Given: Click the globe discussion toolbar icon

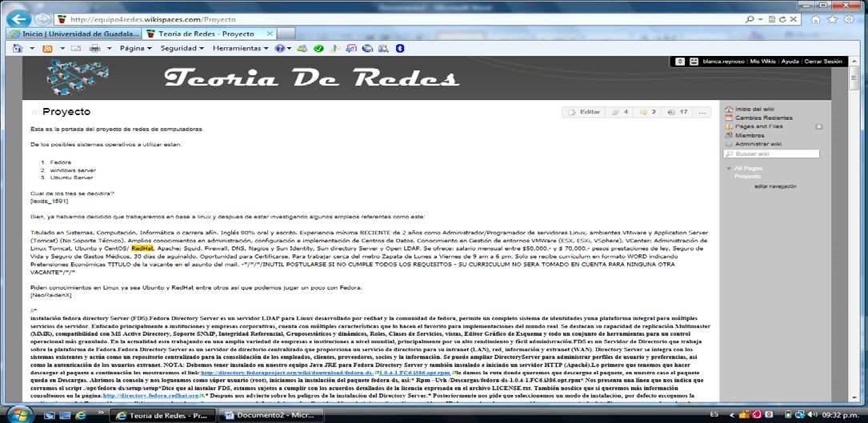Looking at the screenshot, I should (x=367, y=48).
